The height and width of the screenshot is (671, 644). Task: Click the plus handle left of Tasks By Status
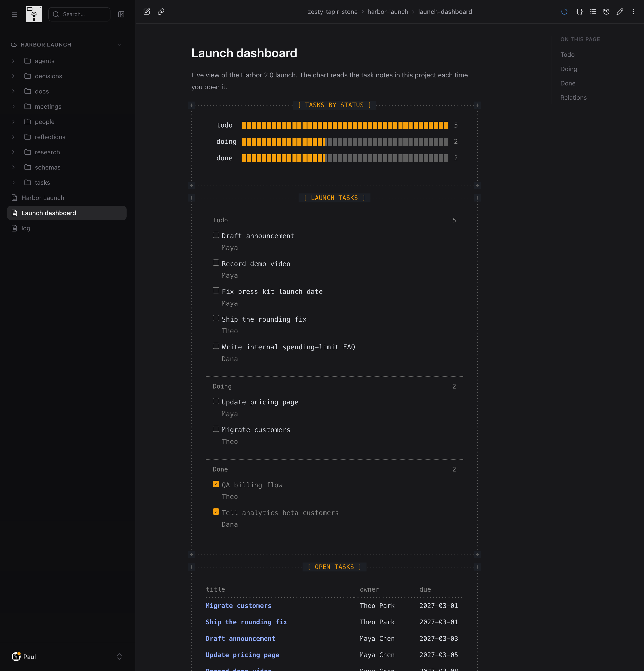(192, 105)
